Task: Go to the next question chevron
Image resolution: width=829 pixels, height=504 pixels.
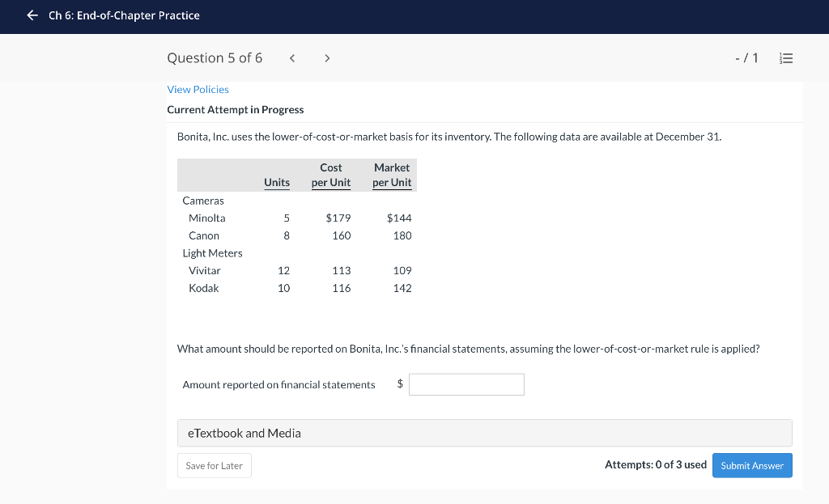Action: point(327,58)
